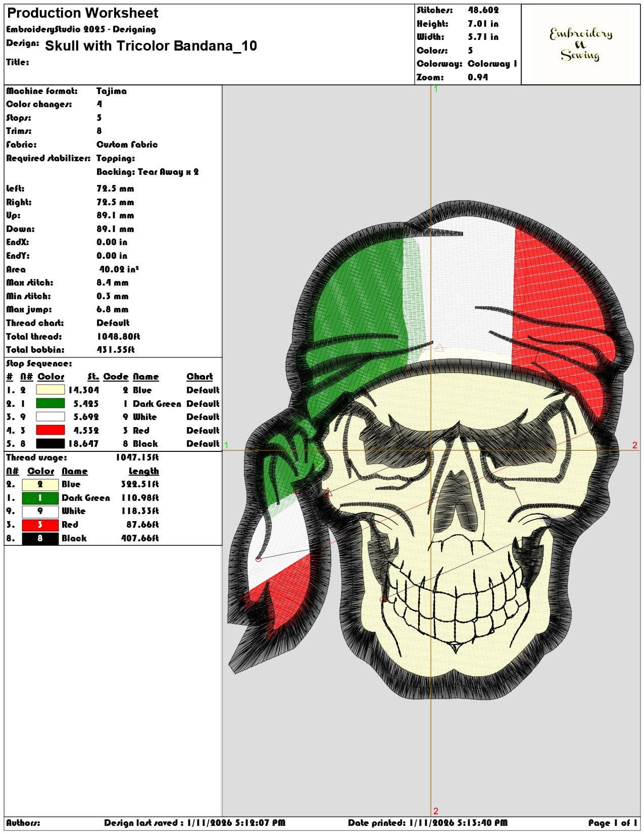Click the EmbroideryStudio 2025 - Designing text
Viewport: 644px width, 834px height.
click(81, 29)
